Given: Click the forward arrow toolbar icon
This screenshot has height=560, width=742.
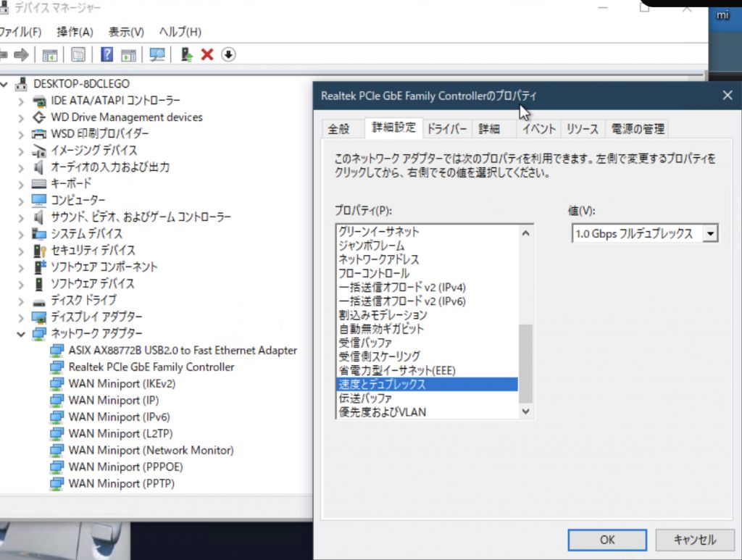Looking at the screenshot, I should pyautogui.click(x=21, y=55).
